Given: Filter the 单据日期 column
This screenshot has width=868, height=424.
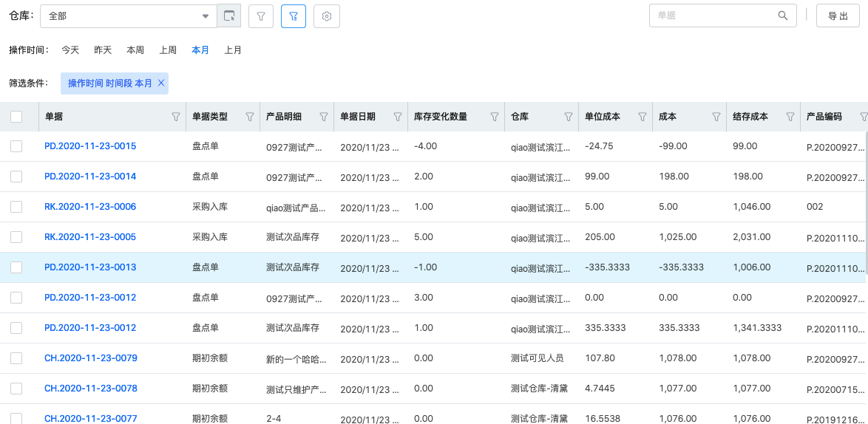Looking at the screenshot, I should [398, 117].
